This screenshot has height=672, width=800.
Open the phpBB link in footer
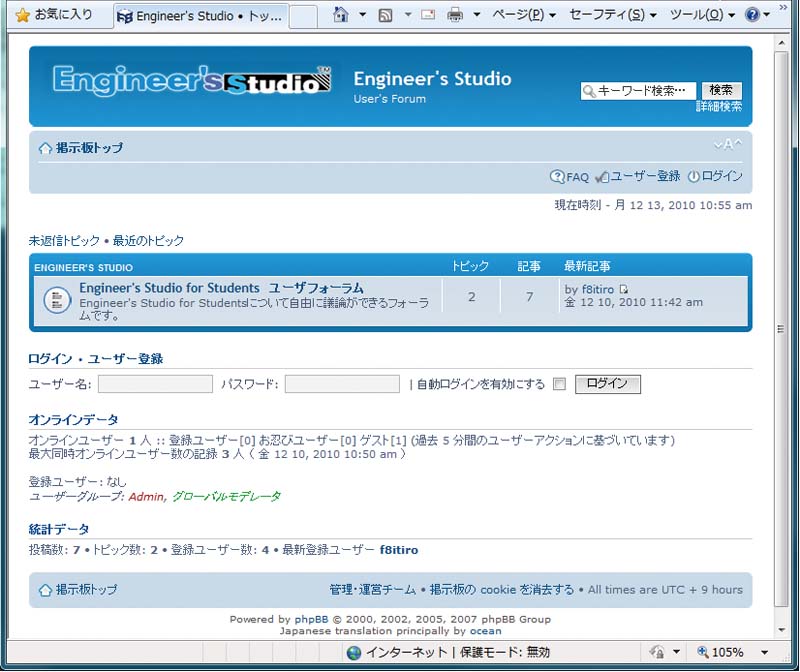click(311, 619)
